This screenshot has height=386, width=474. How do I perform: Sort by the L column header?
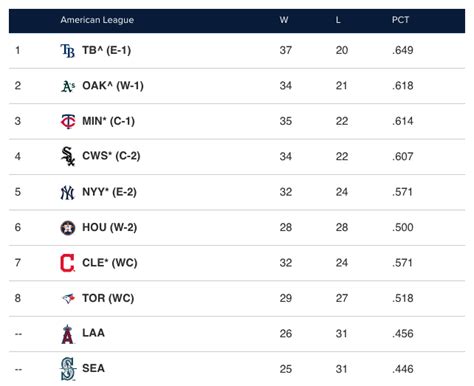(x=338, y=20)
